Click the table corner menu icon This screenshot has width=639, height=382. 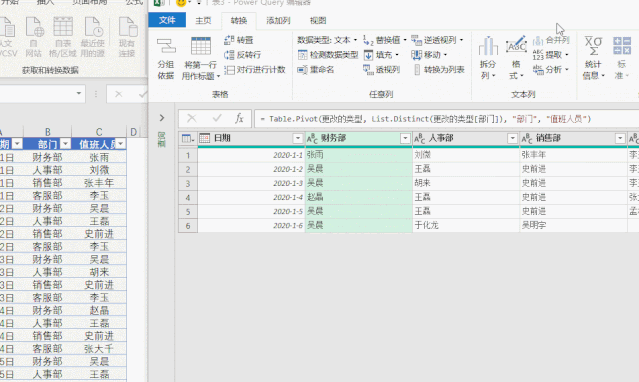(x=188, y=139)
